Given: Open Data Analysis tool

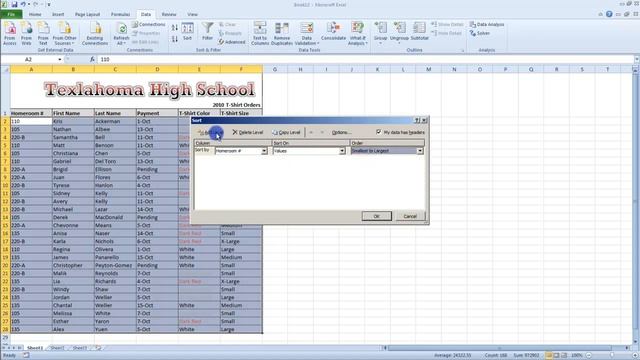Looking at the screenshot, I should (487, 24).
